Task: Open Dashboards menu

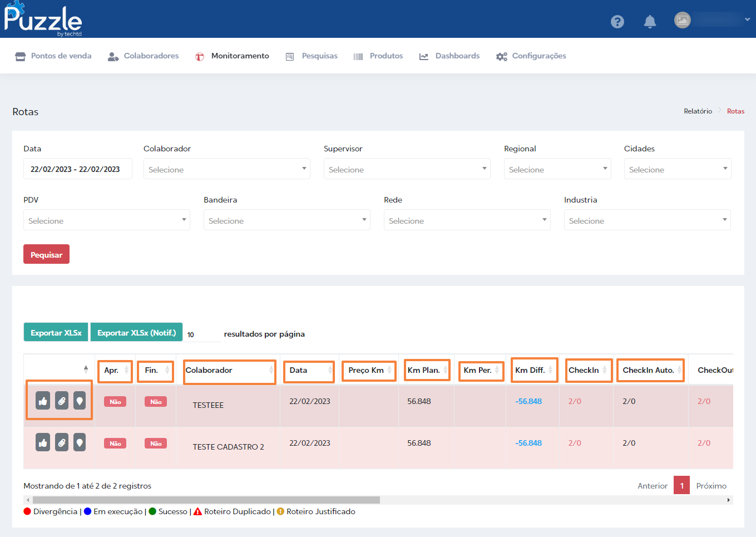Action: 449,56
